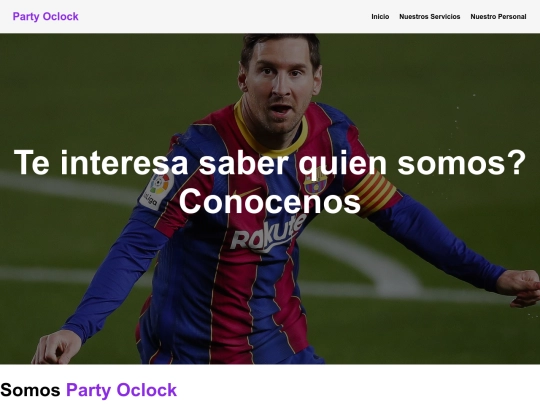540x405 pixels.
Task: Open the Inicio nav link
Action: tap(380, 17)
